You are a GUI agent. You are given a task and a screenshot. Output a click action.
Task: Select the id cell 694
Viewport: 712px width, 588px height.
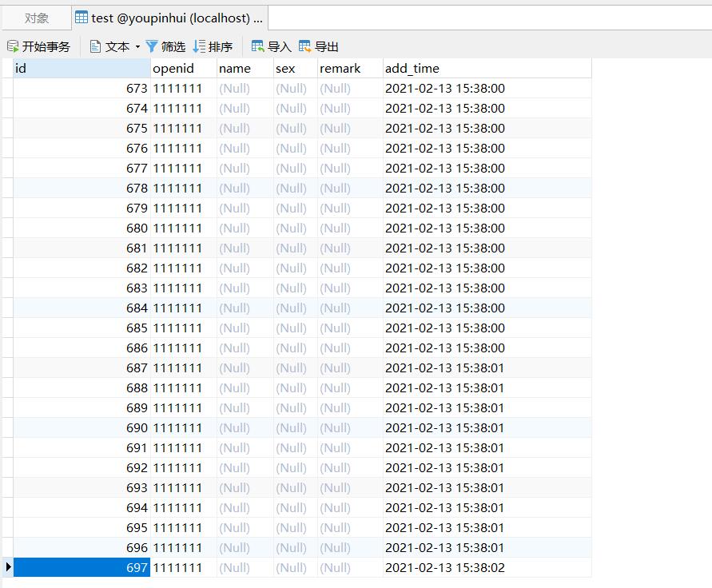[x=82, y=507]
